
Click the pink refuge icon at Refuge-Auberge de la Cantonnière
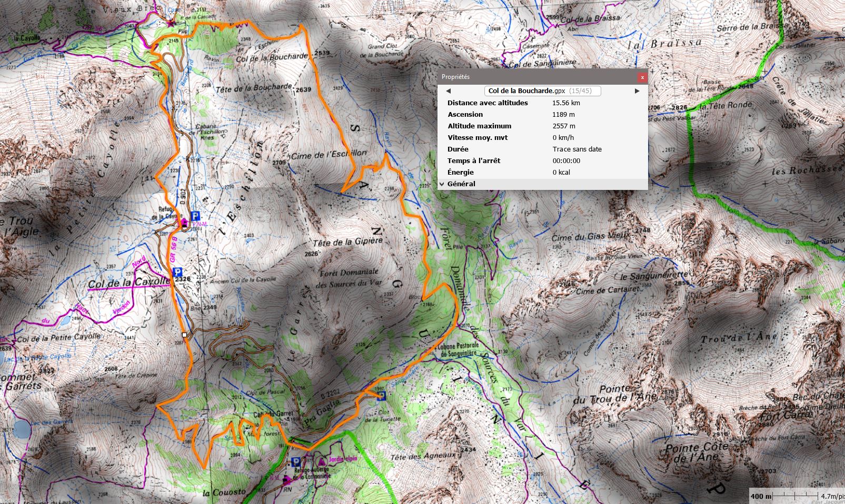[286, 479]
